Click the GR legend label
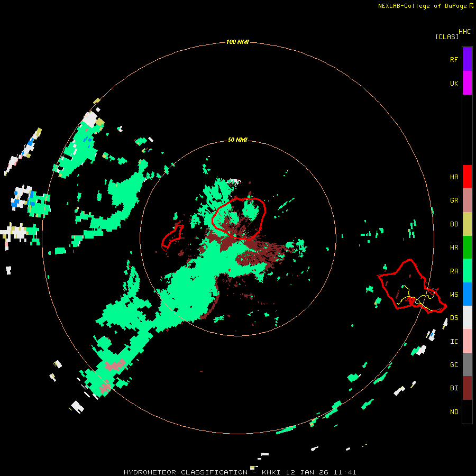The image size is (476, 476). click(454, 200)
